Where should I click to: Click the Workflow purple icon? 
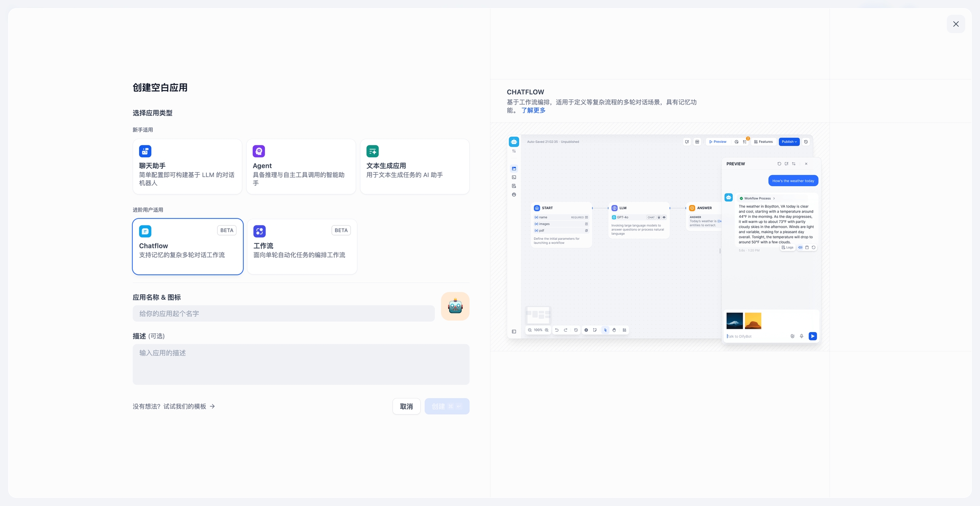click(259, 231)
